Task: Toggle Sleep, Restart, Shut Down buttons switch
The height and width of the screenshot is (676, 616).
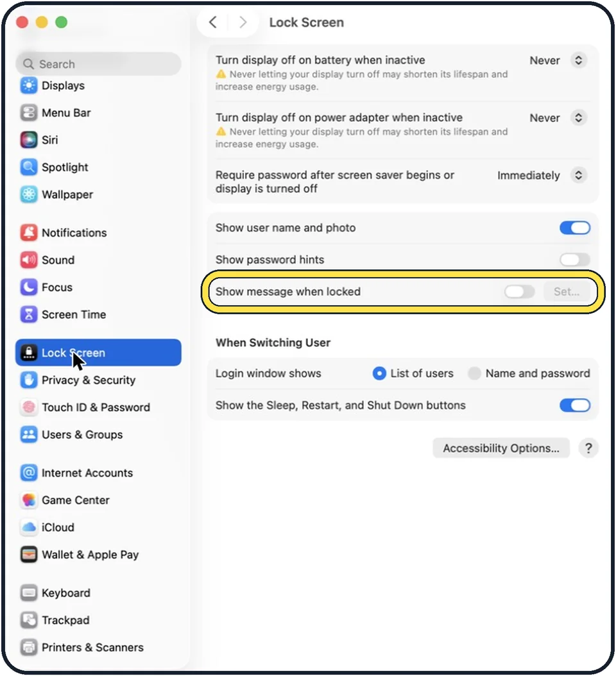Action: click(x=575, y=405)
